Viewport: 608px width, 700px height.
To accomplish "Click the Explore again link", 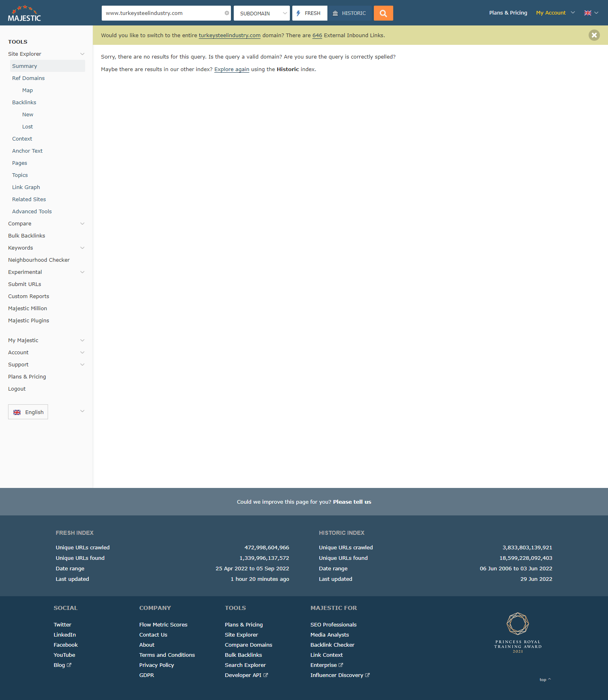I will click(x=232, y=69).
